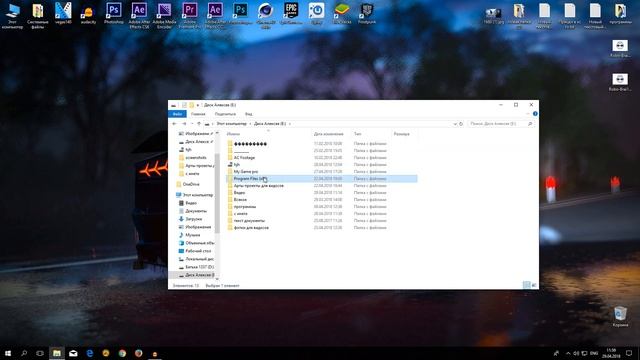Switch to large thumbnails view in Explorer
Viewport: 640px width, 360px height.
click(x=533, y=285)
